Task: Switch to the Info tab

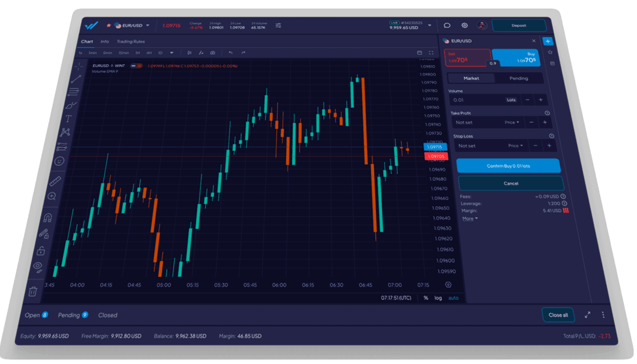Action: [x=104, y=42]
